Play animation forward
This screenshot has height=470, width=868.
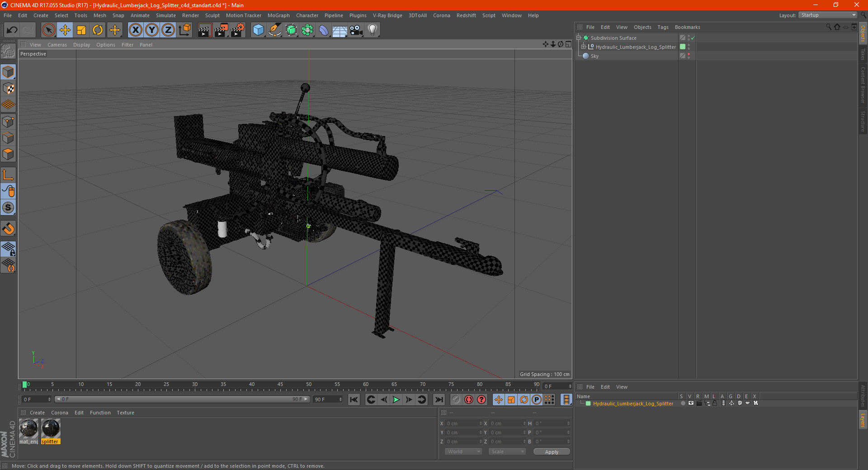[396, 399]
